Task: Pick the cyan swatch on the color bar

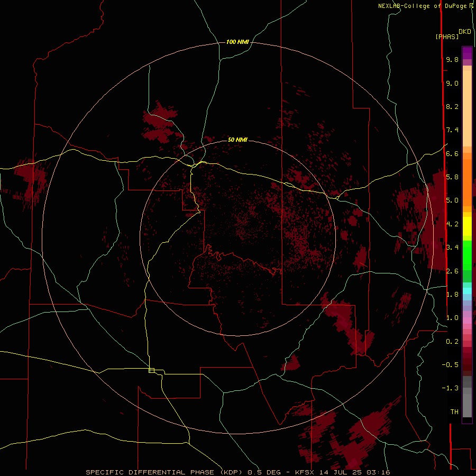Action: tap(467, 291)
